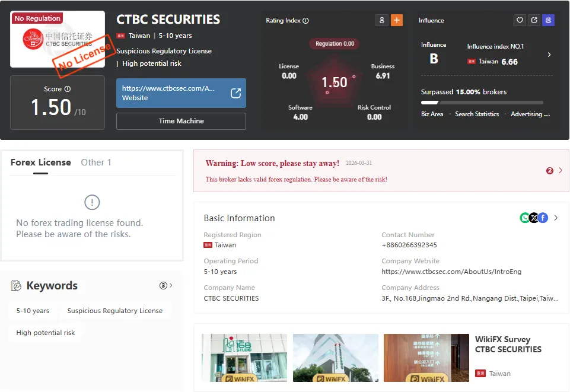Image resolution: width=570 pixels, height=392 pixels.
Task: Expand the warning banner chevron
Action: 561,170
